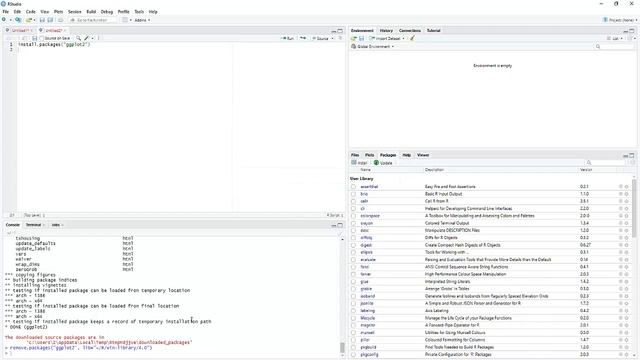Open the Source button dropdown arrow
Image resolution: width=640 pixels, height=360 pixels.
coord(332,38)
